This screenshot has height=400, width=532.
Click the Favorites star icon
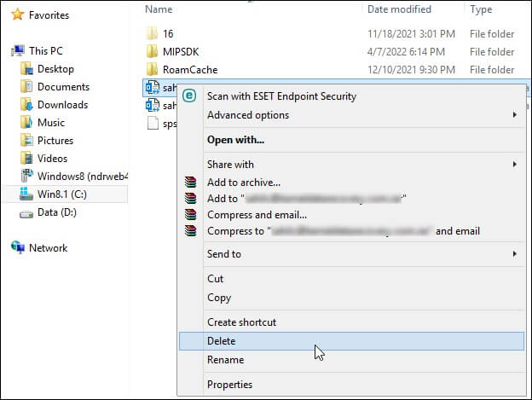click(x=17, y=14)
